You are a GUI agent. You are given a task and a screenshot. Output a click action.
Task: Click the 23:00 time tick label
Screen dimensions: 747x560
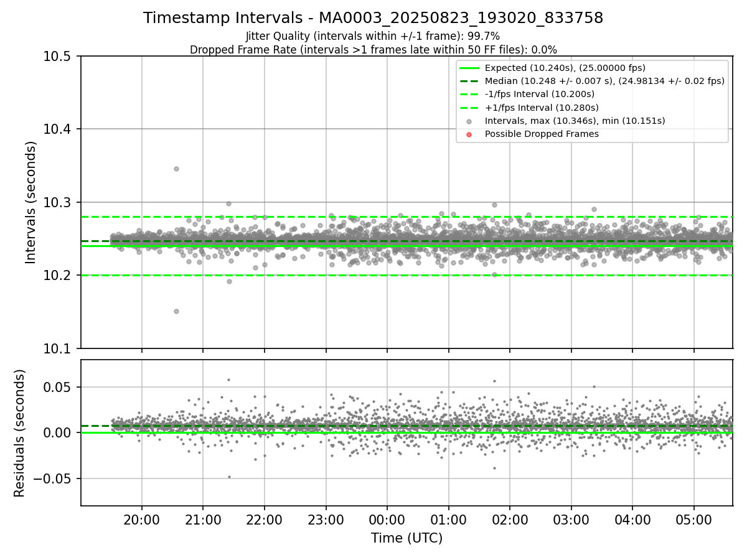click(x=326, y=519)
